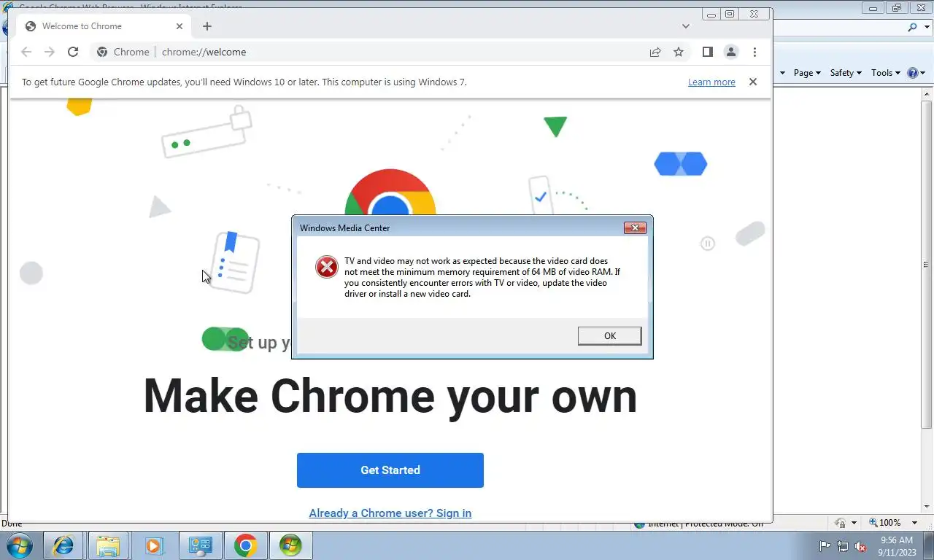Image resolution: width=934 pixels, height=560 pixels.
Task: Click the network tray icon
Action: point(843,545)
